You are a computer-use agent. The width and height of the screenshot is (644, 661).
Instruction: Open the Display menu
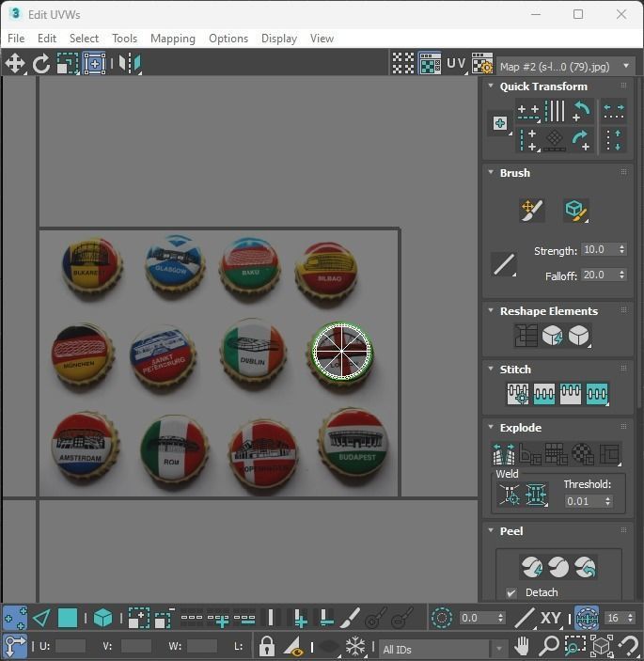(x=279, y=39)
